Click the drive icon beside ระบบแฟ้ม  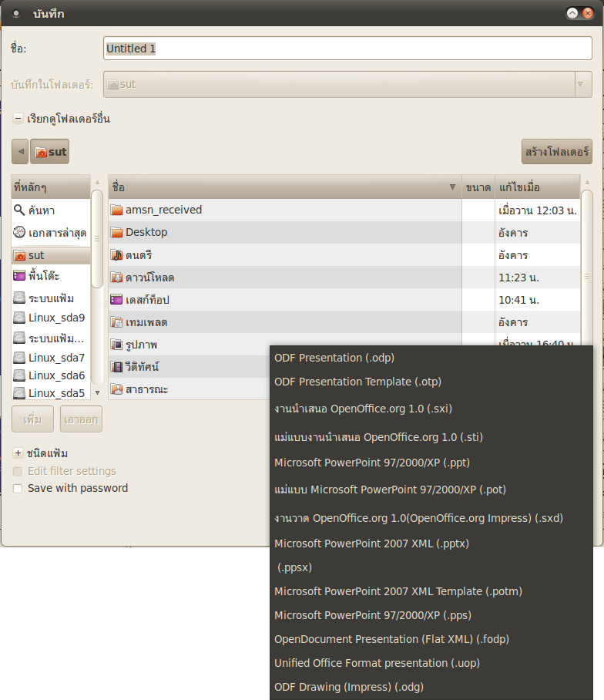[x=19, y=298]
